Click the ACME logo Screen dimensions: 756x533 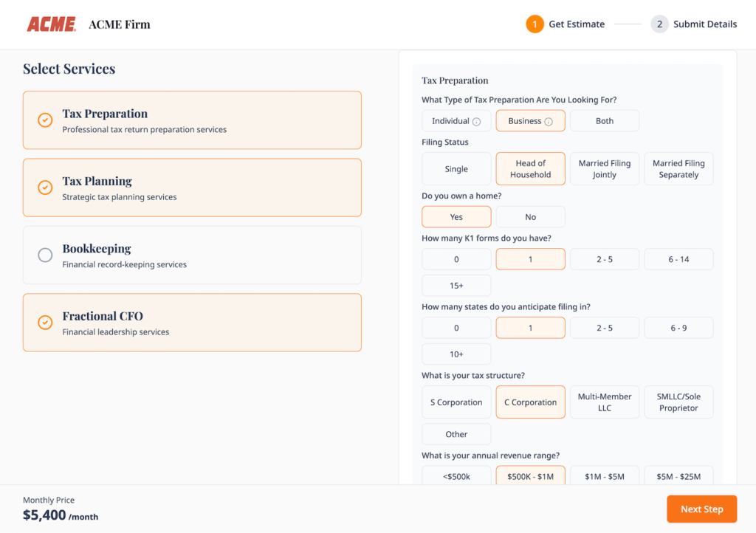(51, 24)
